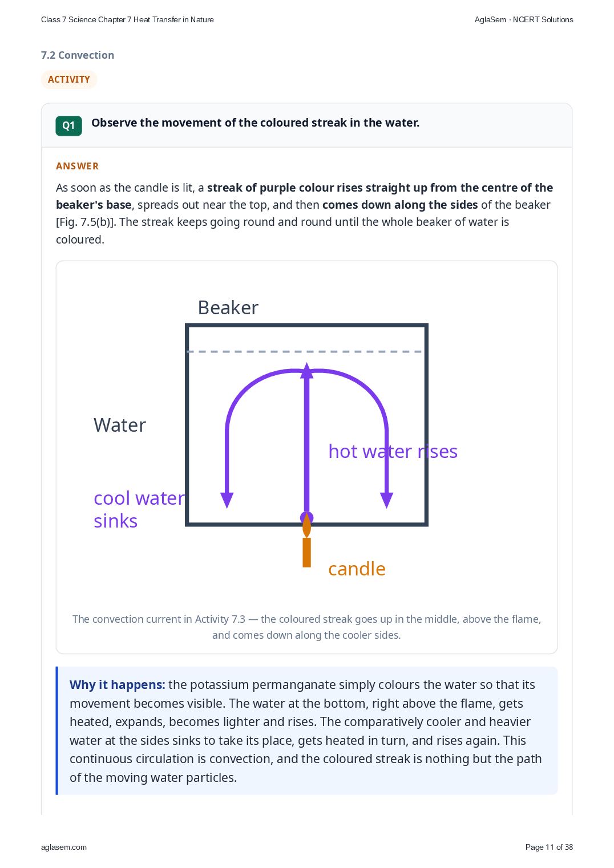The width and height of the screenshot is (614, 868).
Task: Click the orange candle flame in diagram
Action: pyautogui.click(x=306, y=525)
